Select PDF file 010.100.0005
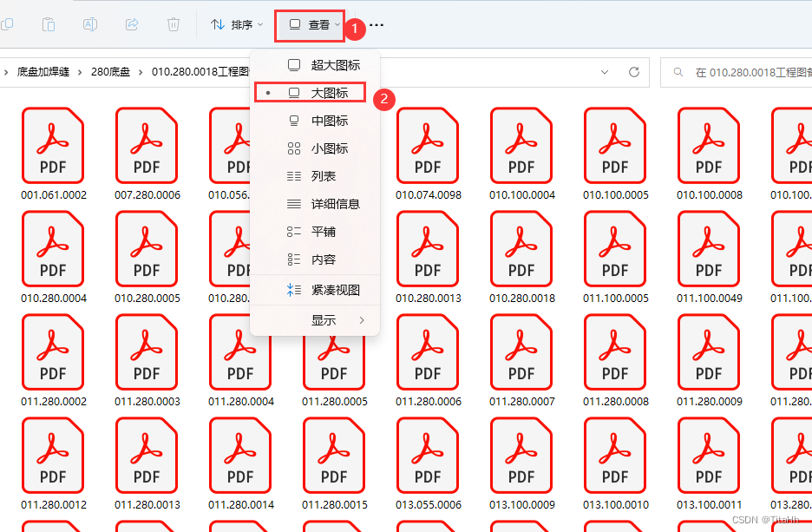This screenshot has width=812, height=532. [616, 154]
